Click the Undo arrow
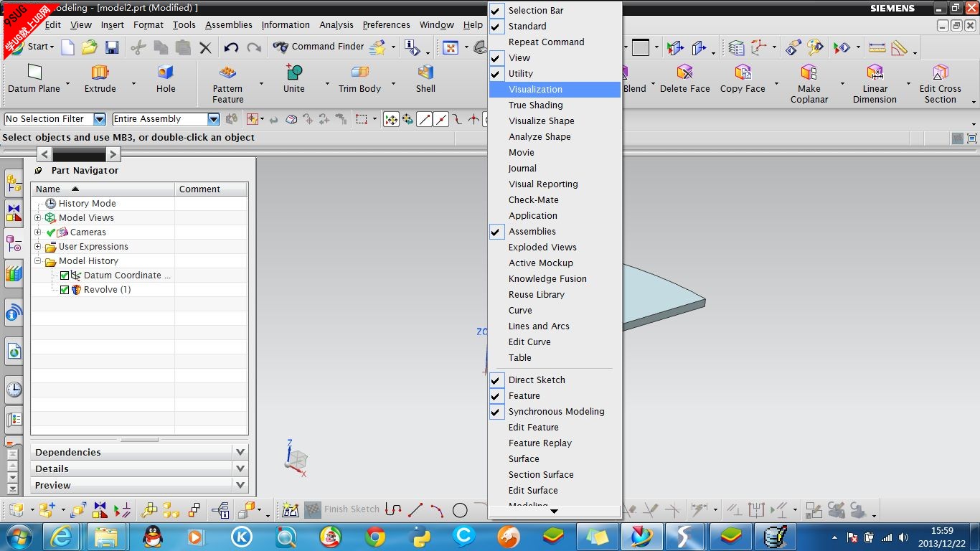 (x=231, y=47)
